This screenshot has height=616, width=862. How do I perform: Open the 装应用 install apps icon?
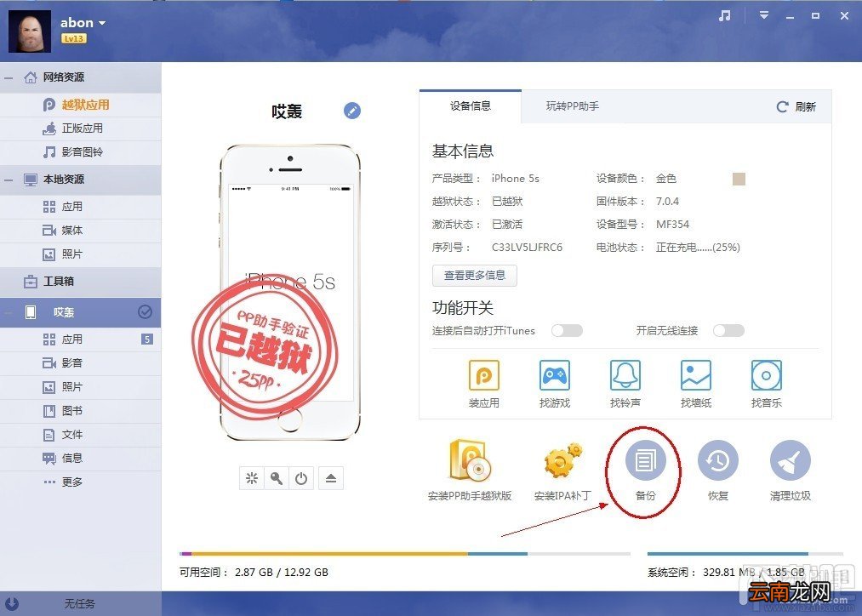(484, 375)
